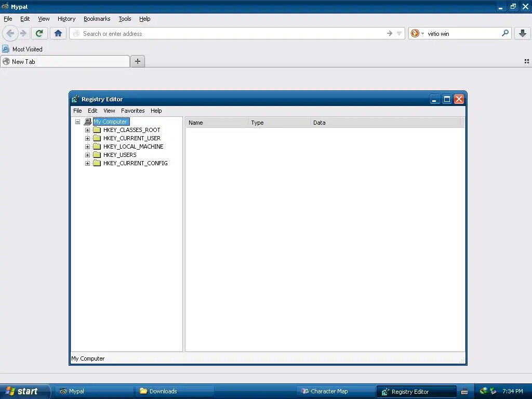Screen dimensions: 532x399
Task: Expand HKEY_CURRENT_USER key
Action: [x=87, y=138]
